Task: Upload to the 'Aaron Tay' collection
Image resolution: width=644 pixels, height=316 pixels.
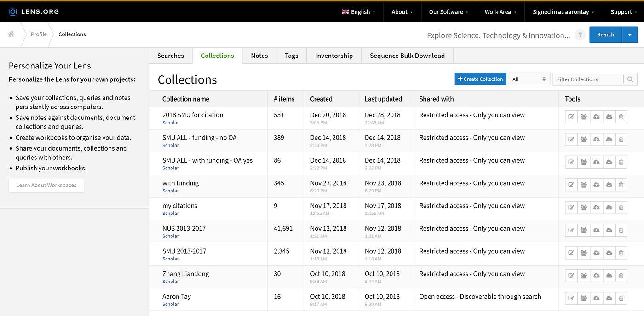Action: coord(596,299)
